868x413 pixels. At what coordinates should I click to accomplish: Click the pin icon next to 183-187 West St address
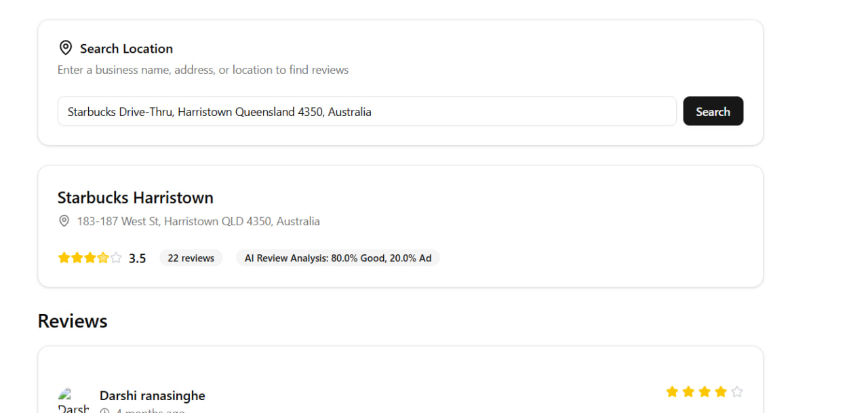pyautogui.click(x=64, y=221)
